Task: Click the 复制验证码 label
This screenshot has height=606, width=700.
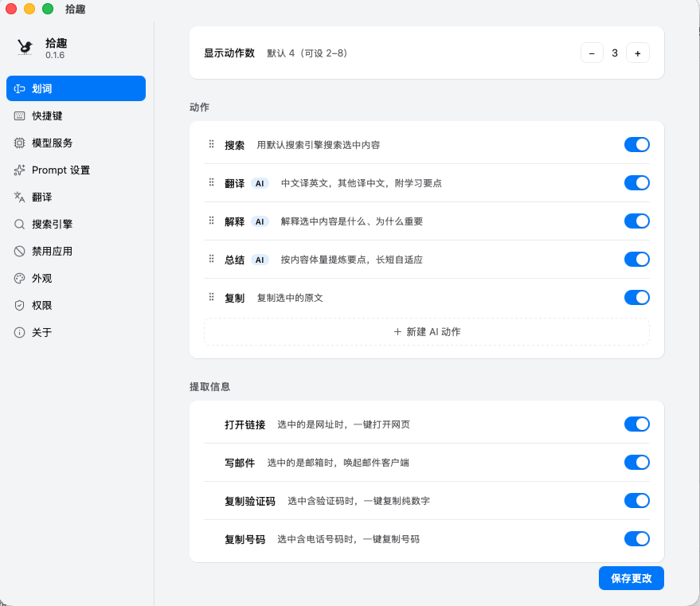Action: point(250,501)
